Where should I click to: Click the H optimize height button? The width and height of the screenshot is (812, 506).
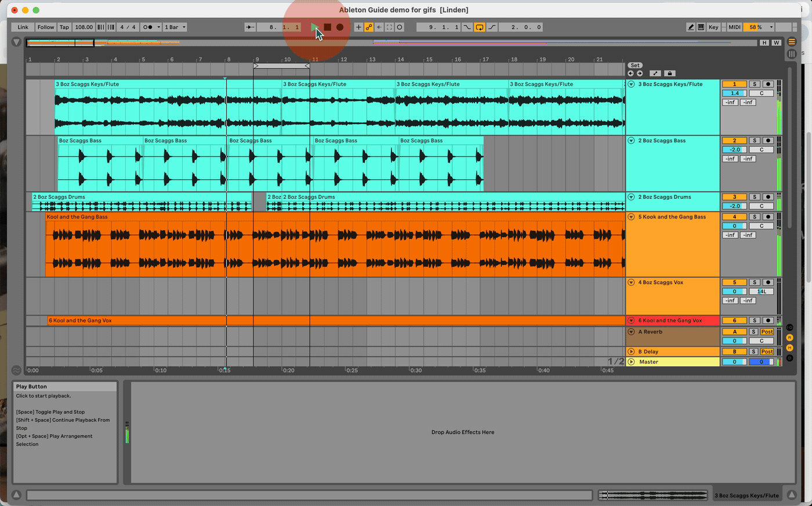point(764,43)
